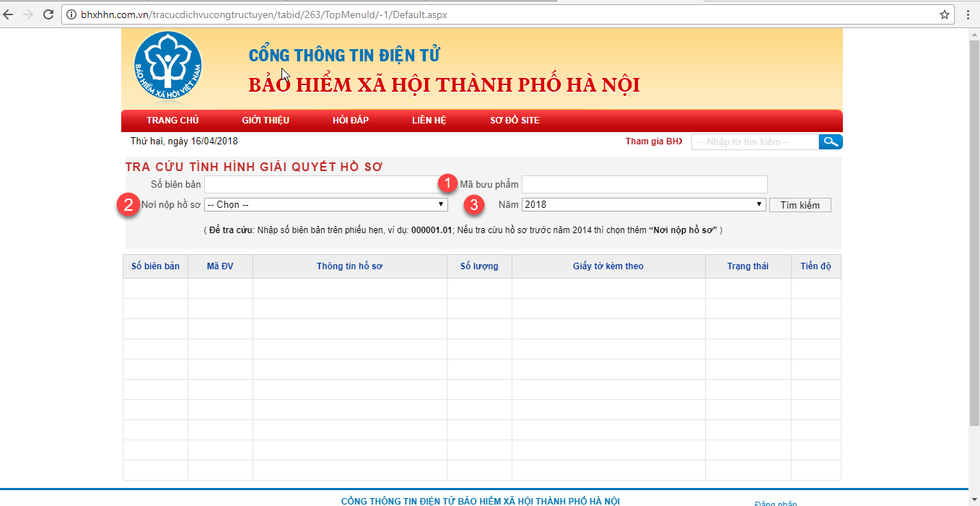Click the Vietnam Social Insurance logo
The width and height of the screenshot is (980, 506).
pos(168,66)
